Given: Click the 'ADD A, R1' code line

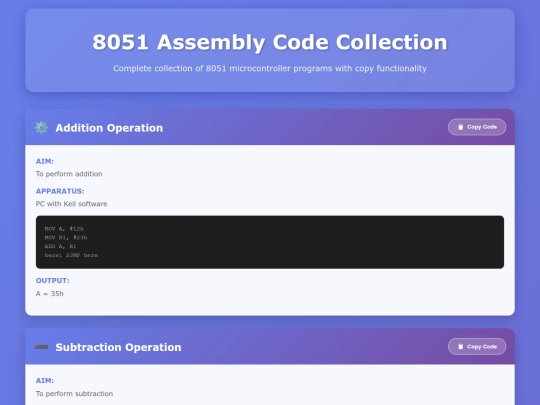Looking at the screenshot, I should pyautogui.click(x=60, y=246).
